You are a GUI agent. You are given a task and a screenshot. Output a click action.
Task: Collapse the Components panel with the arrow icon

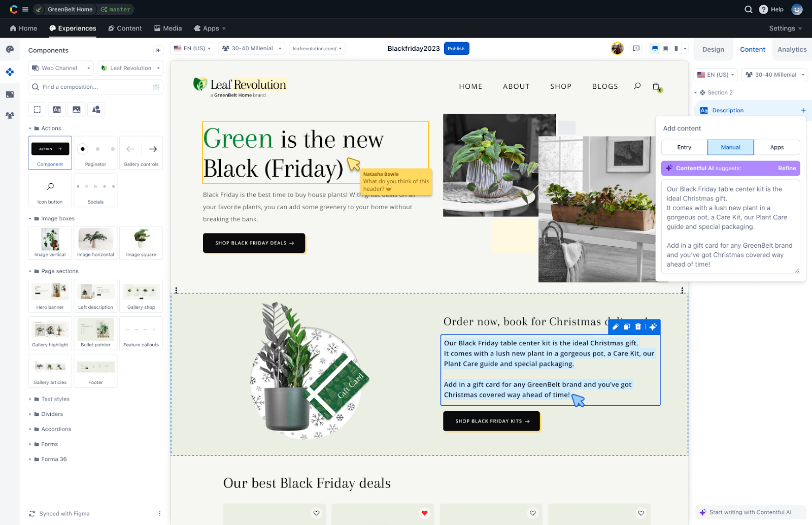158,50
